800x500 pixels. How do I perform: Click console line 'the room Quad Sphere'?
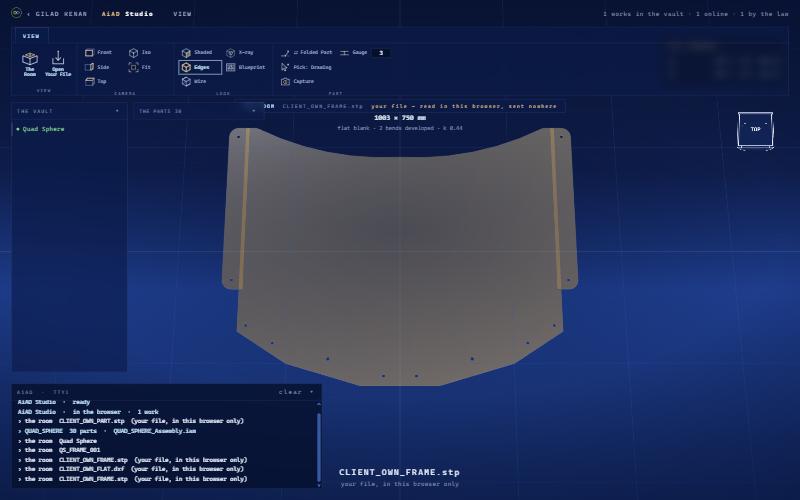pyautogui.click(x=57, y=441)
